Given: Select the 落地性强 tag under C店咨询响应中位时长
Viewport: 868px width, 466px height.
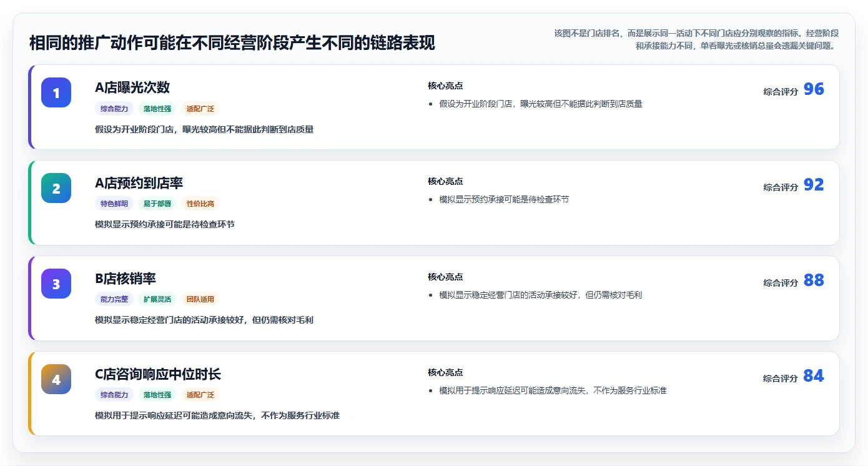Looking at the screenshot, I should pyautogui.click(x=157, y=395).
